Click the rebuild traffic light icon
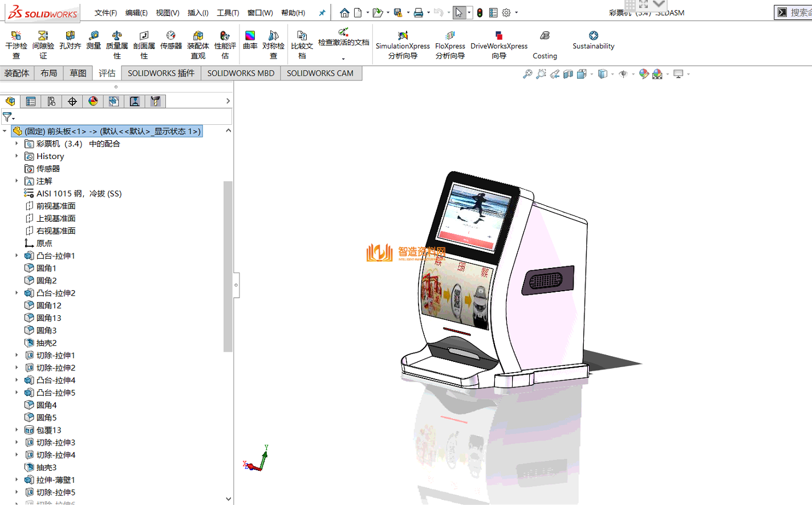Image resolution: width=812 pixels, height=505 pixels. pos(480,13)
